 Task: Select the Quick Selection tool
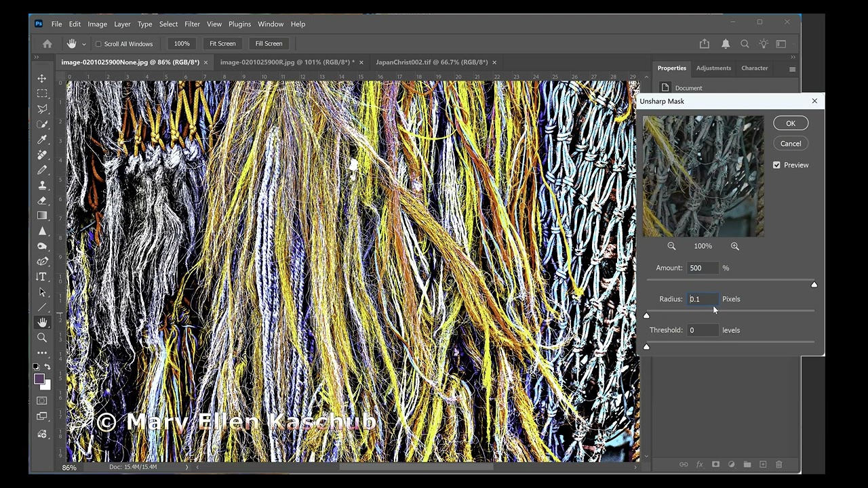point(42,125)
